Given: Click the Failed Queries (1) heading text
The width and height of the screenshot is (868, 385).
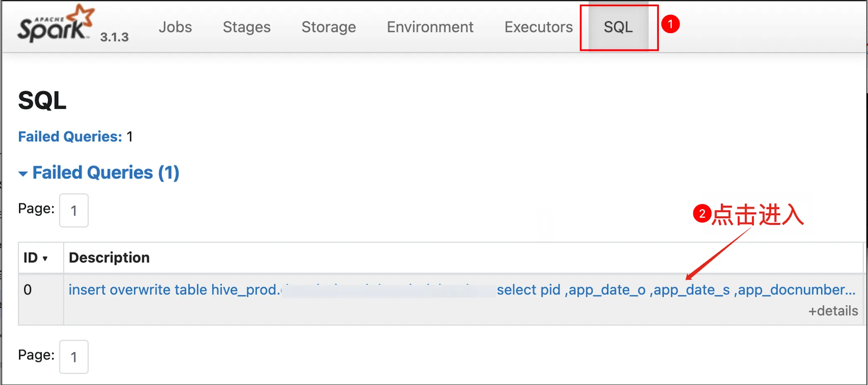Looking at the screenshot, I should [106, 173].
